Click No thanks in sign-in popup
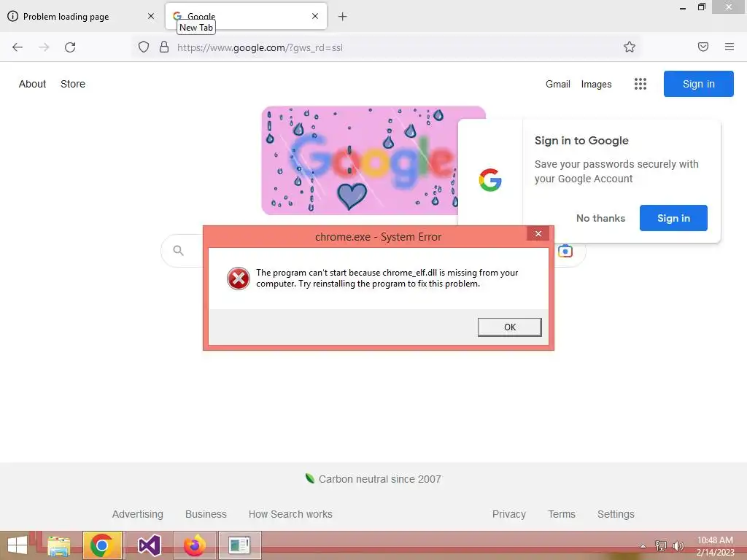747x560 pixels. pos(600,218)
